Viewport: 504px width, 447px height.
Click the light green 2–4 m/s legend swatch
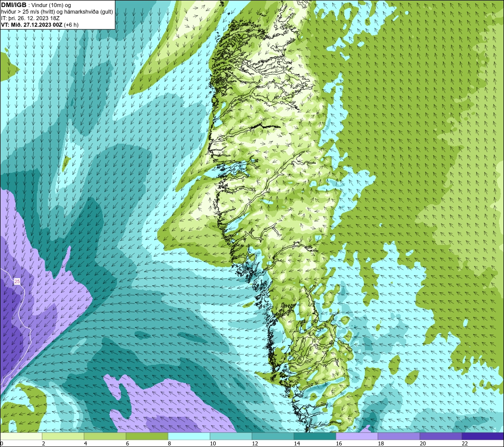coord(63,436)
